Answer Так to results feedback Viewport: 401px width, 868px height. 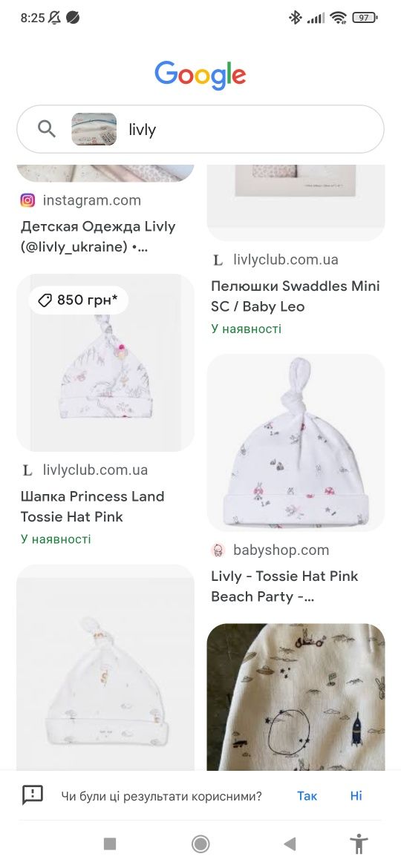(307, 795)
